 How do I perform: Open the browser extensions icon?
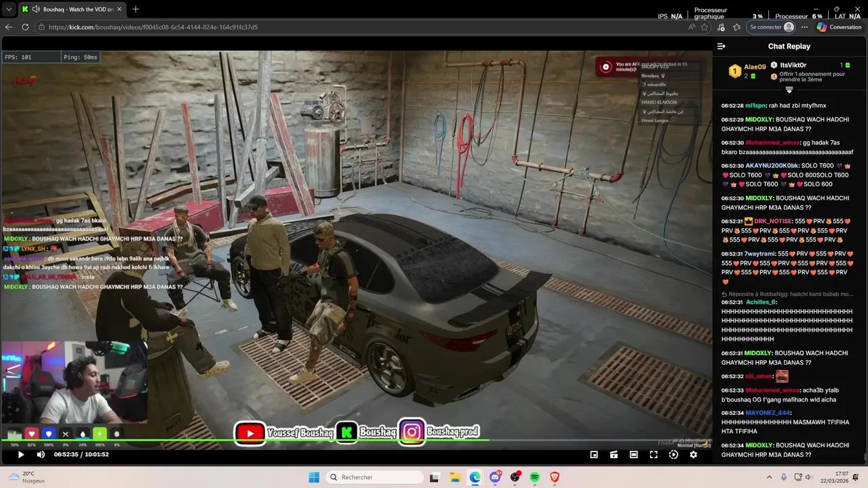(721, 27)
